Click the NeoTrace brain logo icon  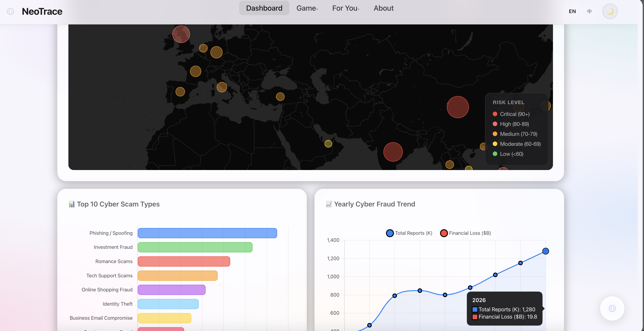[10, 12]
